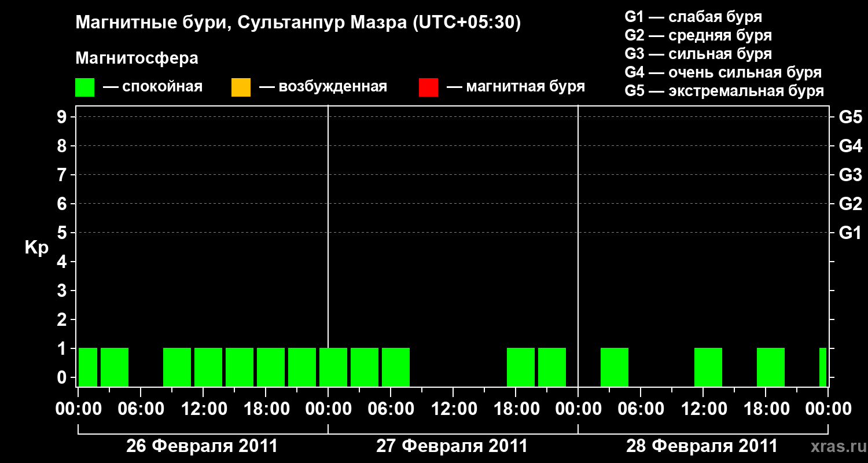Viewport: 868px width, 463px height.
Task: Click the 'G5' right axis label
Action: pos(850,117)
